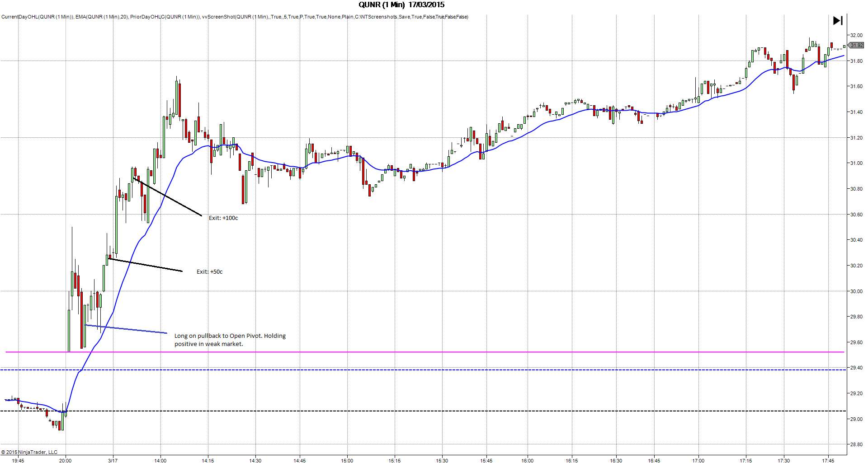Click the 20:00 time axis label
Screen dimensions: 868x467
(x=65, y=461)
